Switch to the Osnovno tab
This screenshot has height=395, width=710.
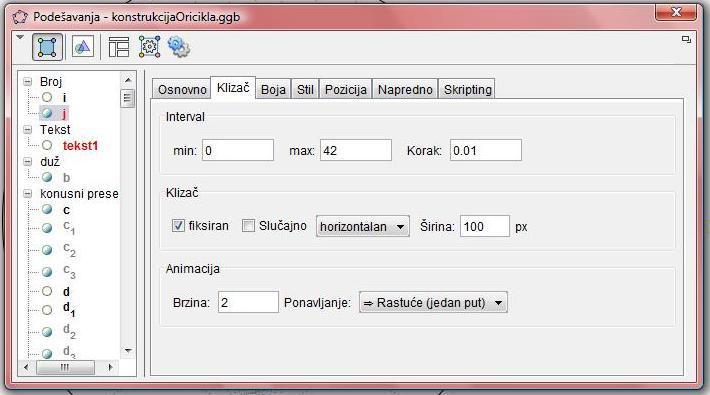point(182,89)
